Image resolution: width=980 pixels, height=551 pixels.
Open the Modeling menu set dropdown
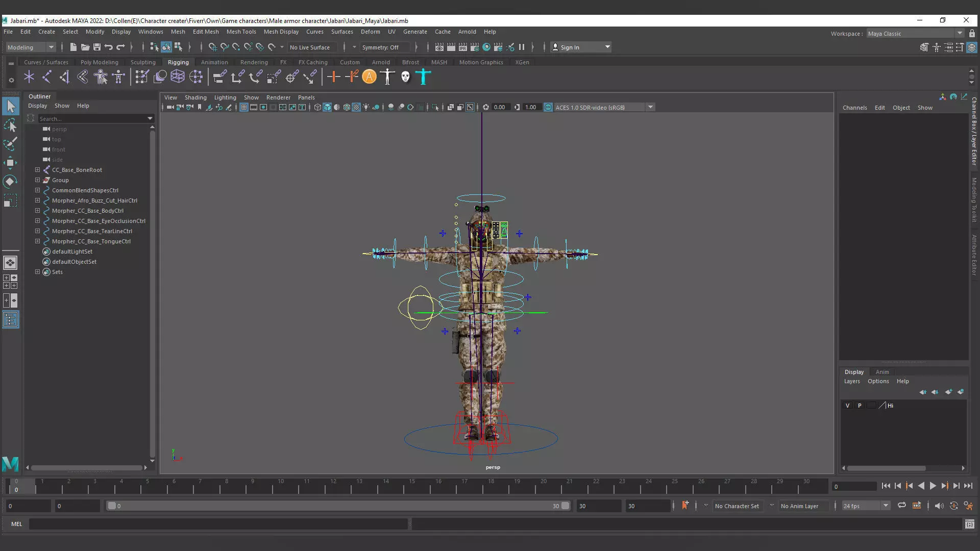pyautogui.click(x=51, y=47)
